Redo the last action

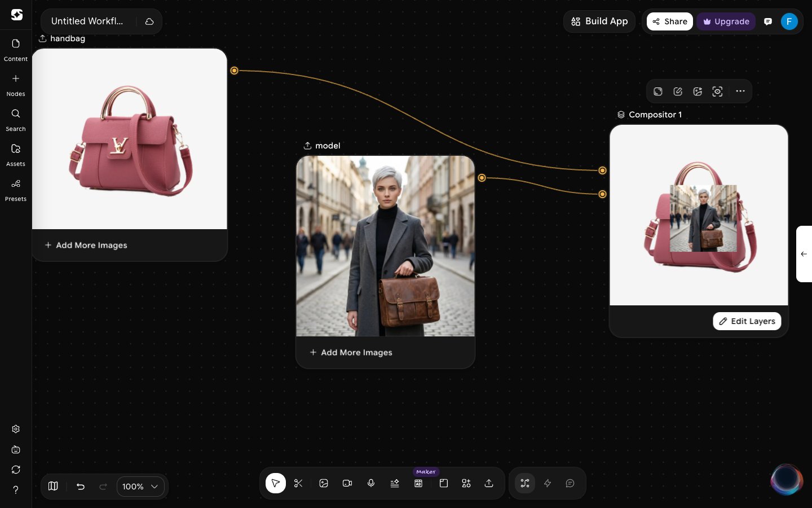(x=103, y=486)
